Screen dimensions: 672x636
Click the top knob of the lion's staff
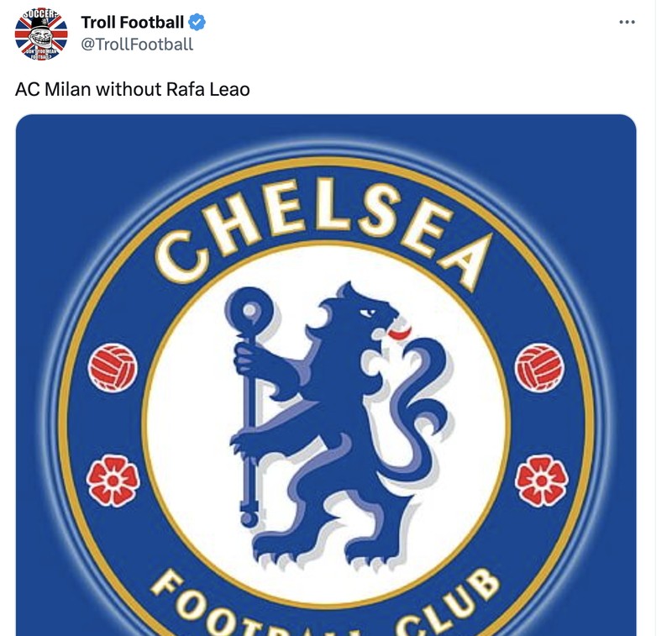coord(249,310)
